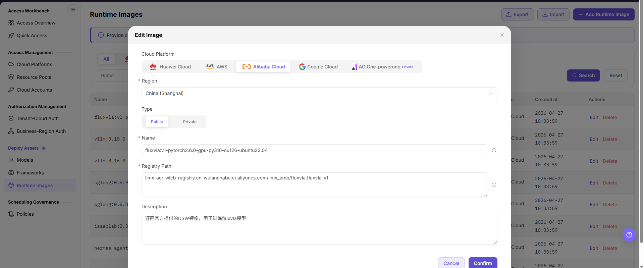Click the Policies document icon

tap(11, 214)
